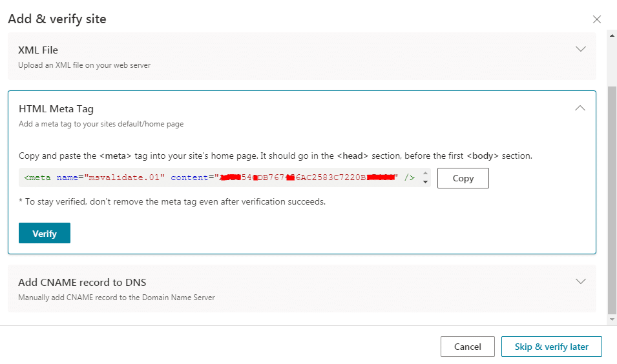Click the msvalidate.01 name value in code
Image resolution: width=617 pixels, height=364 pixels.
pyautogui.click(x=124, y=177)
